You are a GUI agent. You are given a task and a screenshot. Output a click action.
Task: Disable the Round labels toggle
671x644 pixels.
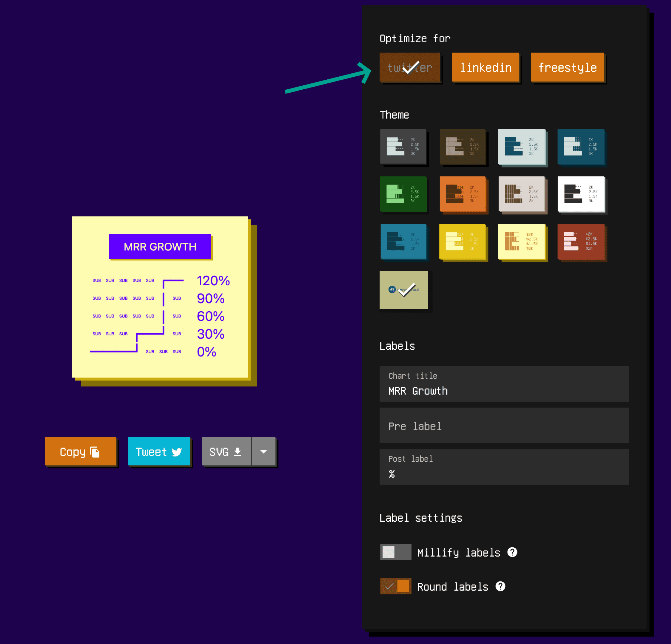pos(396,586)
